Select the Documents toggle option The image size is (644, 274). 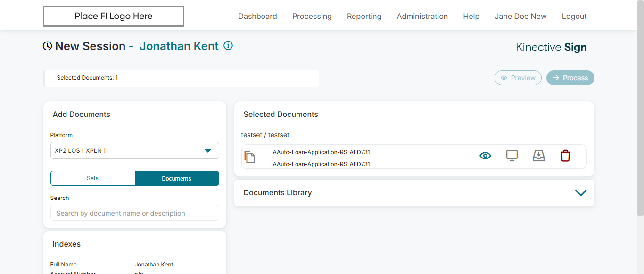click(177, 178)
